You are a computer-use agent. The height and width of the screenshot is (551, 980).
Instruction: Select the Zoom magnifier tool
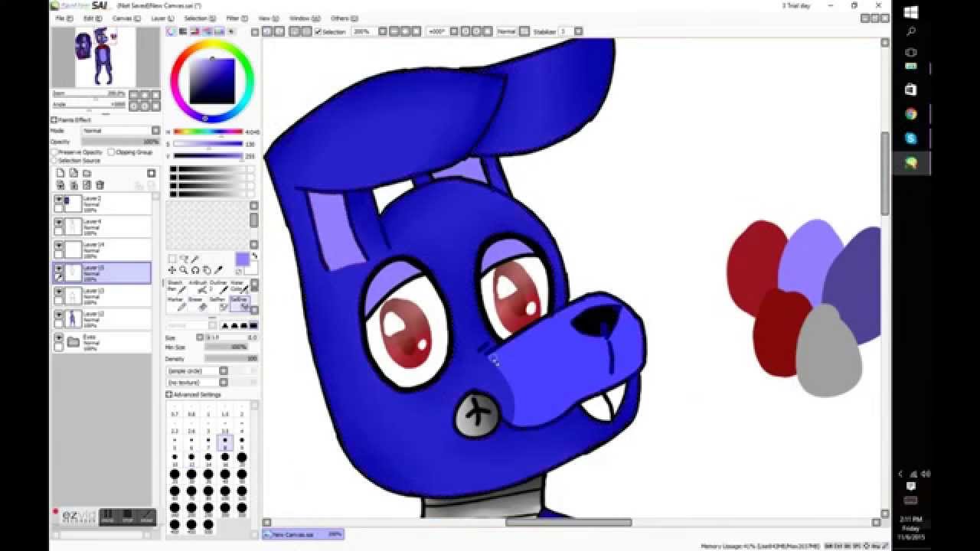click(x=184, y=270)
